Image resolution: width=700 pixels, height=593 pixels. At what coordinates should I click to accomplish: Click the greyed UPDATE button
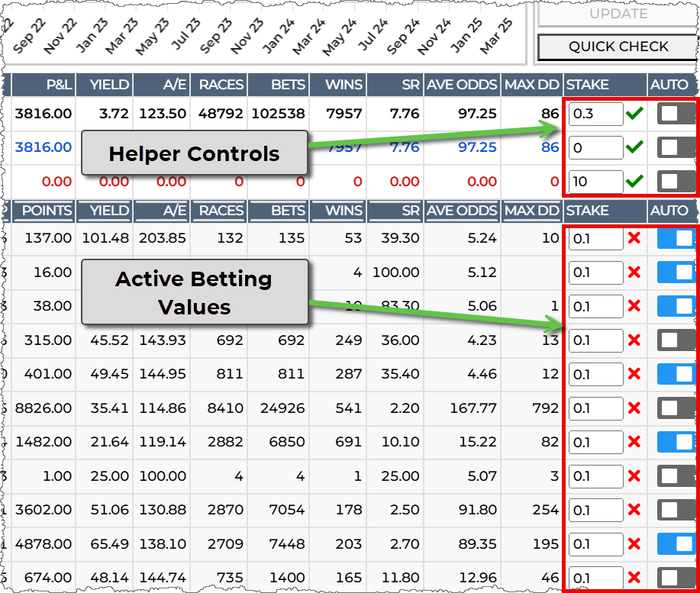pos(618,14)
